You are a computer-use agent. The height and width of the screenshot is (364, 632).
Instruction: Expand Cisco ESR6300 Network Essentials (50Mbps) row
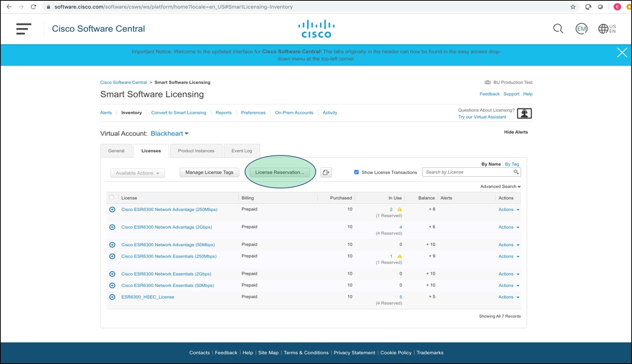(112, 285)
